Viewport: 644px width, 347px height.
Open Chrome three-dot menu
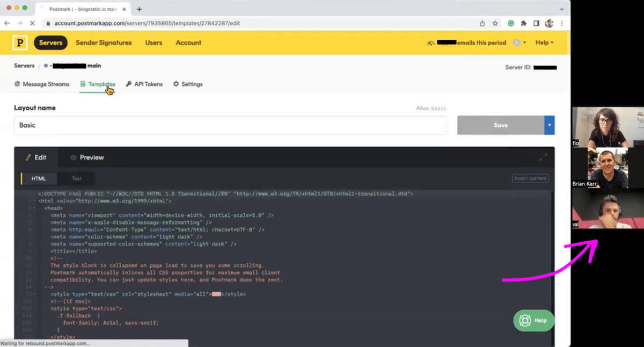[562, 24]
